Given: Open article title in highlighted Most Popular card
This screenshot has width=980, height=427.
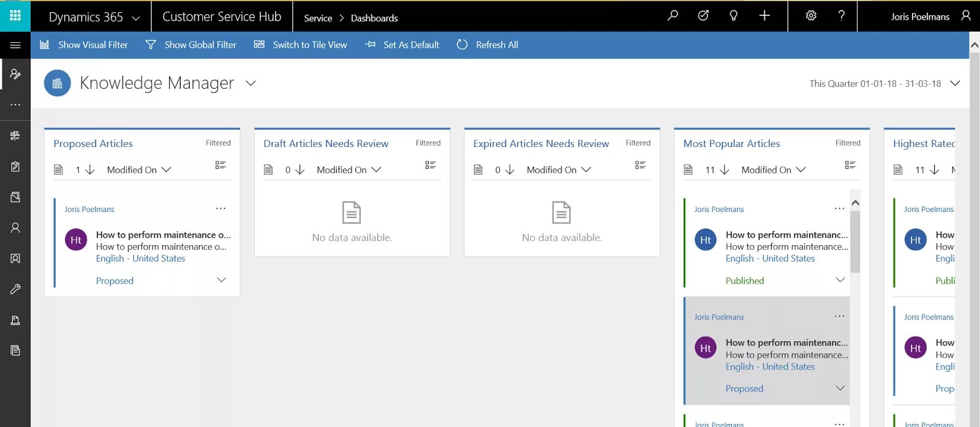Looking at the screenshot, I should pos(787,342).
